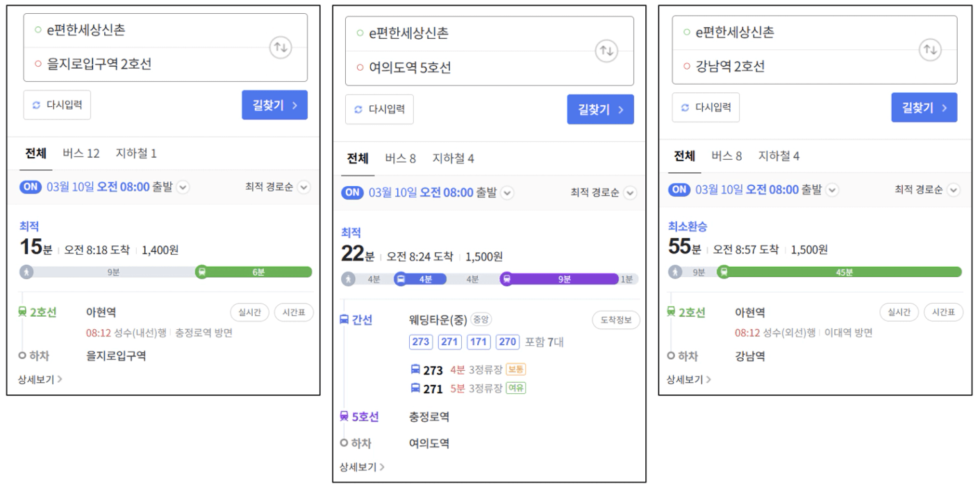This screenshot has height=489, width=980.
Task: Click the green subway icon on the 55분 route bar
Action: (723, 272)
